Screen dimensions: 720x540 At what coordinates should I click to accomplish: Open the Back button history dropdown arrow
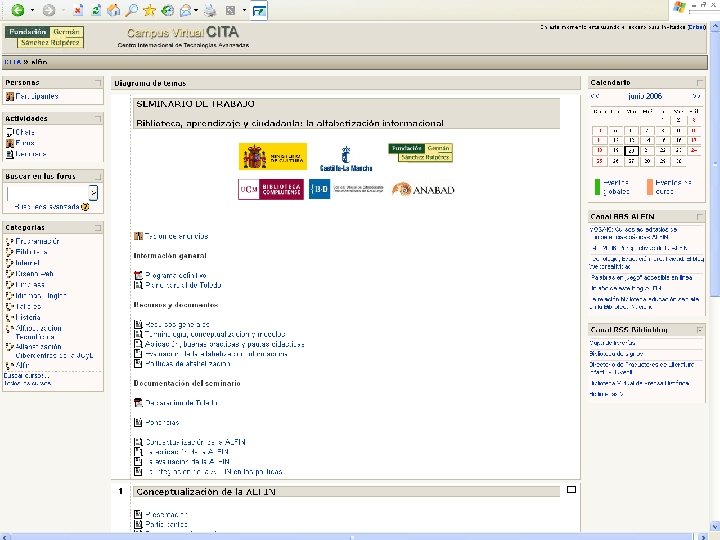tap(32, 10)
